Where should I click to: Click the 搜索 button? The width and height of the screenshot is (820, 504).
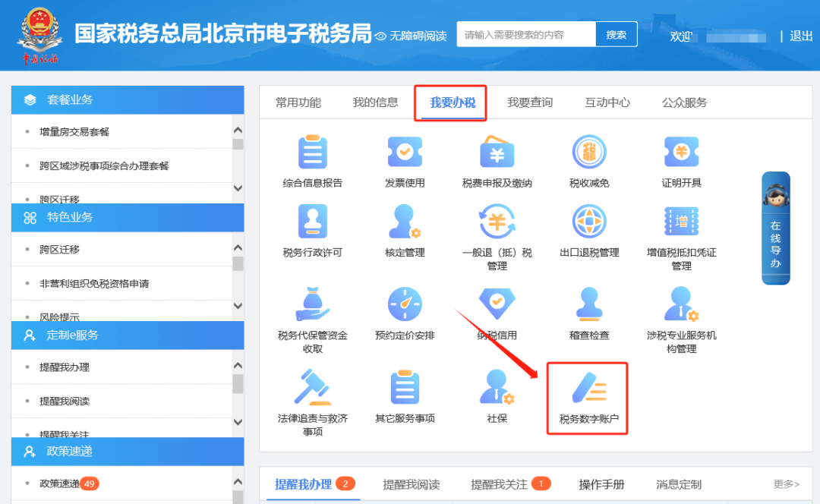point(616,34)
